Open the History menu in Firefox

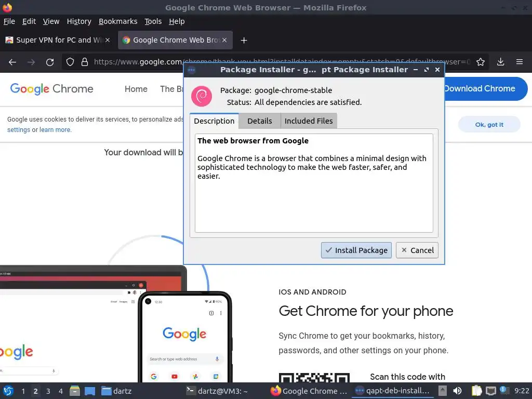tap(79, 21)
